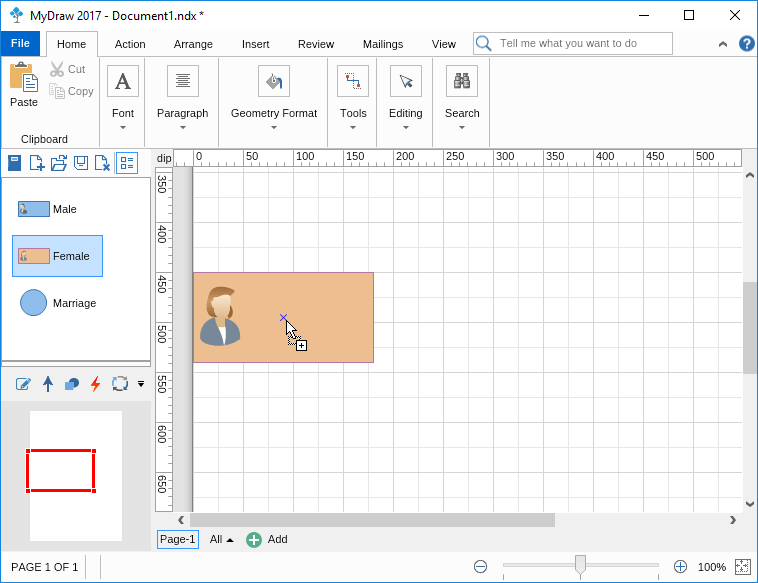Click the zoom out minus icon

[481, 567]
